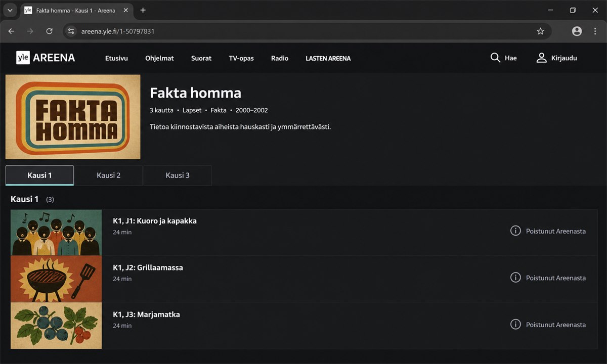Open Chrome three-dot menu
The height and width of the screenshot is (364, 607).
(595, 31)
